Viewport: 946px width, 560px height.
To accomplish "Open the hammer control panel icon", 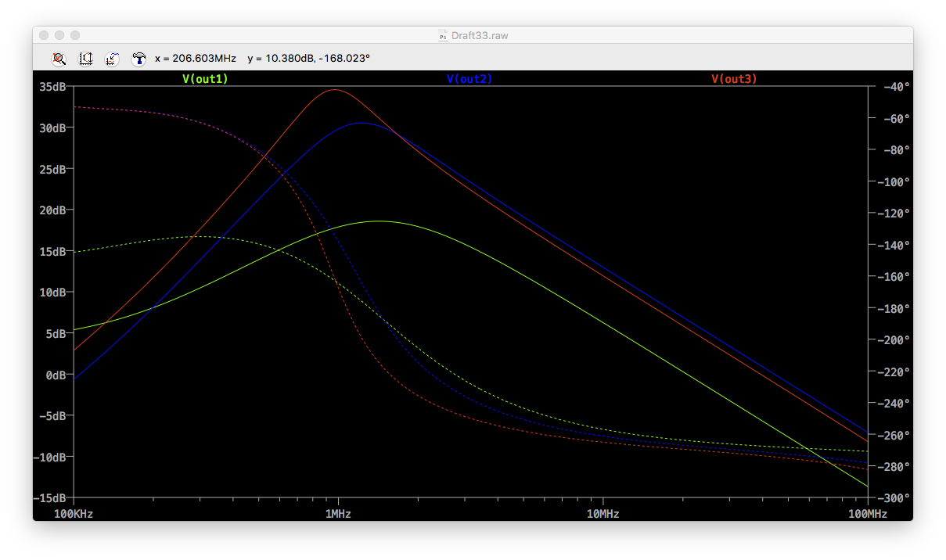I will [x=138, y=58].
